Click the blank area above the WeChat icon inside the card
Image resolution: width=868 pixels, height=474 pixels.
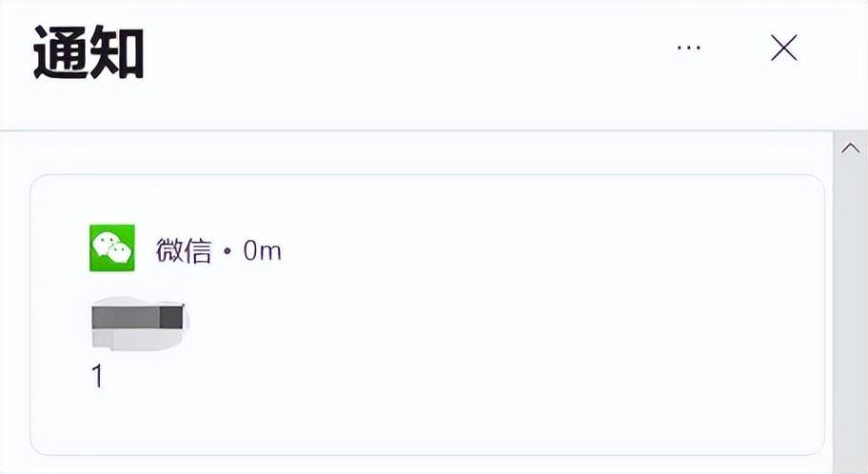pyautogui.click(x=112, y=200)
